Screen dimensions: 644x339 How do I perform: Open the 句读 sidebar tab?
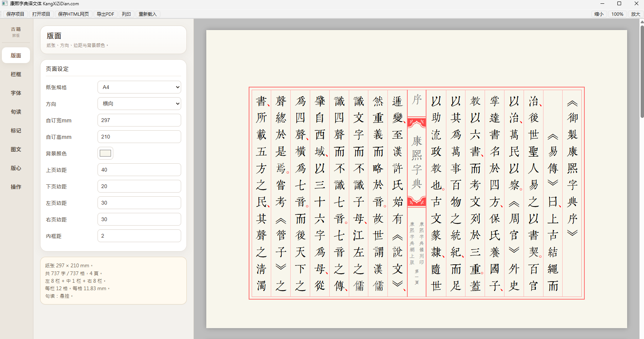(x=16, y=112)
